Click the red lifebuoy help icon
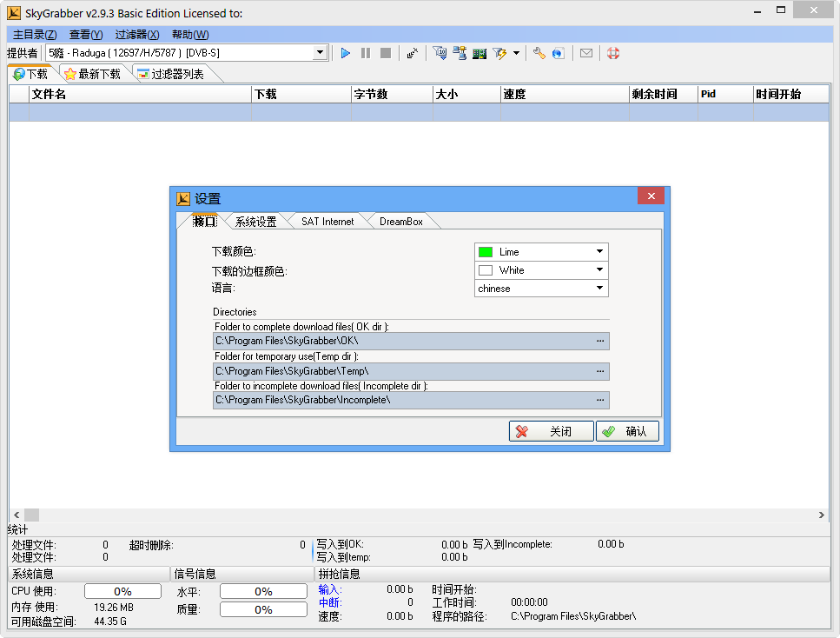The image size is (840, 638). (x=613, y=53)
